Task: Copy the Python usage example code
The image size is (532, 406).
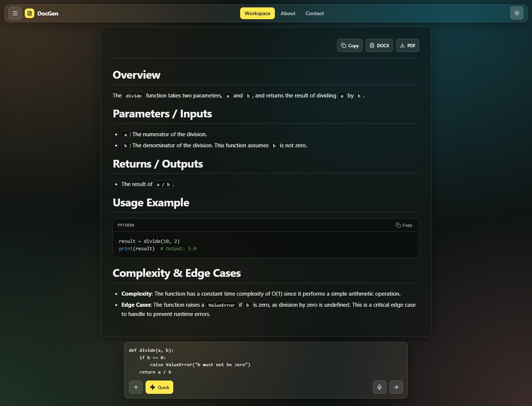Action: tap(404, 225)
